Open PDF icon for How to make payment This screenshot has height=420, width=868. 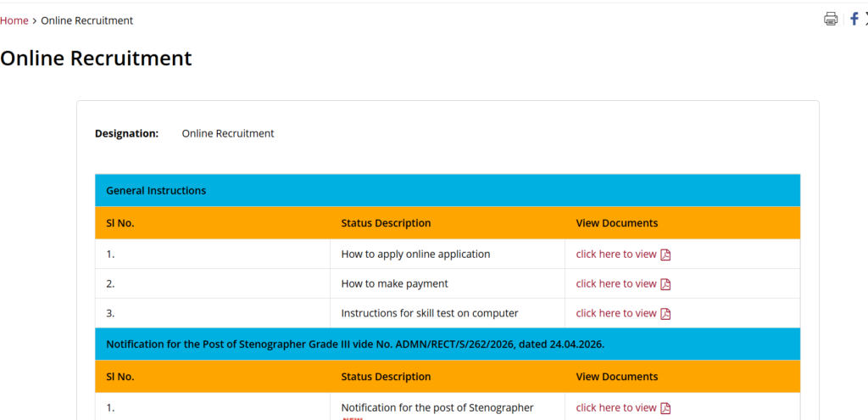665,284
